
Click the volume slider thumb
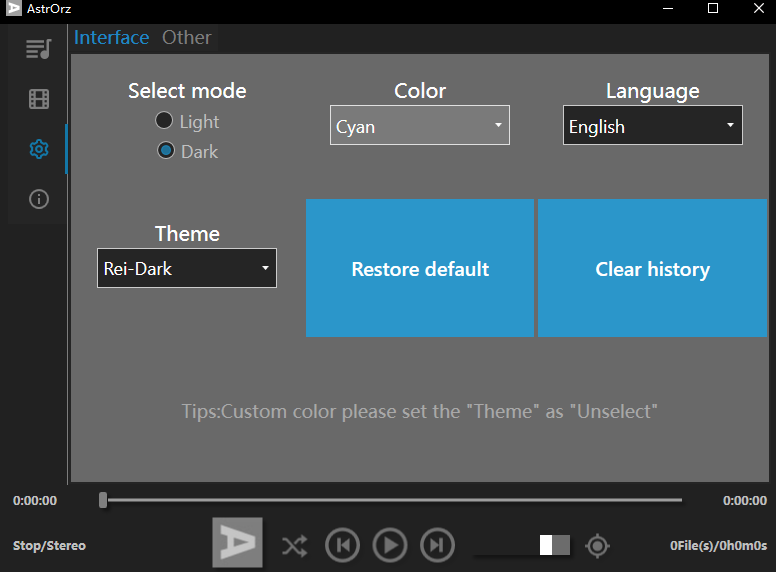coord(546,545)
